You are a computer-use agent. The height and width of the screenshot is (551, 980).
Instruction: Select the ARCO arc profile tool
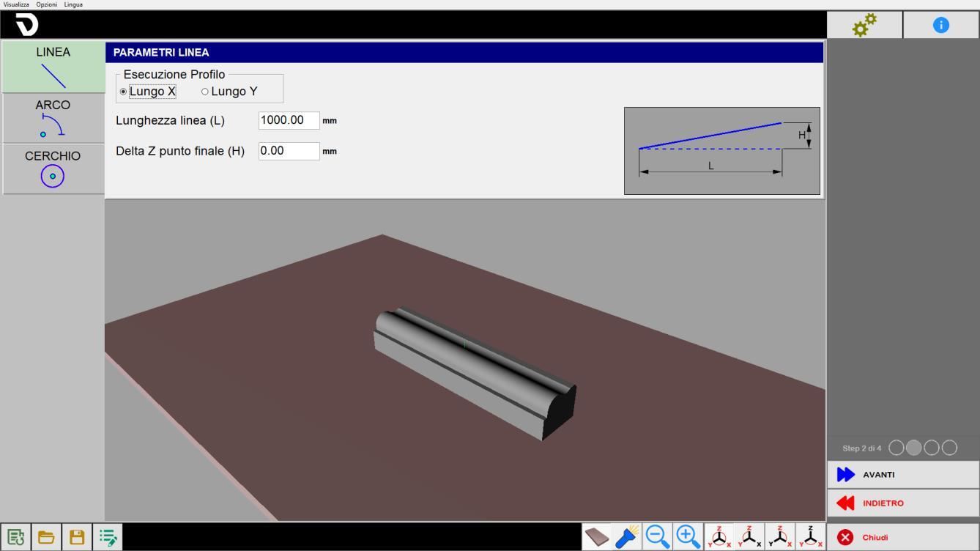click(53, 118)
